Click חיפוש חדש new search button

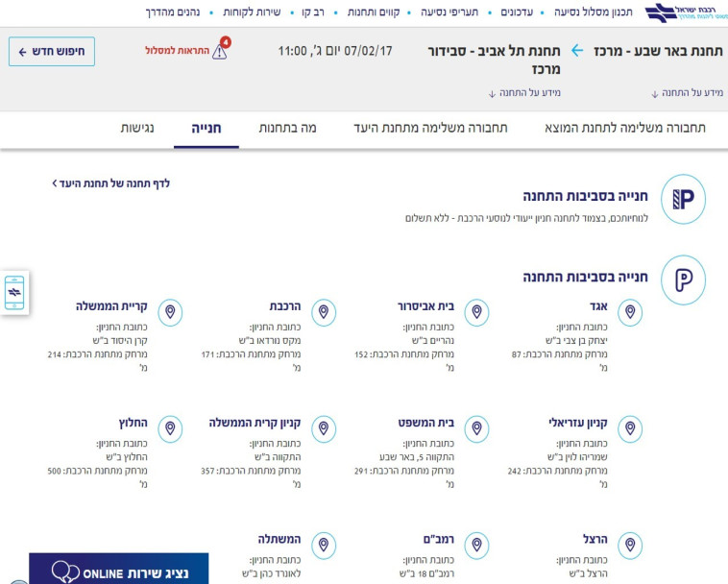pyautogui.click(x=52, y=51)
